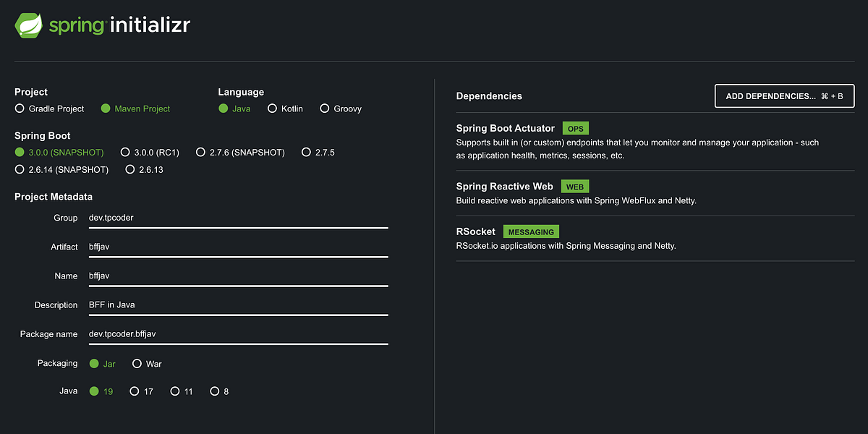Select Spring Boot 2.7.6 (SNAPSHOT)
The width and height of the screenshot is (868, 434).
(200, 153)
